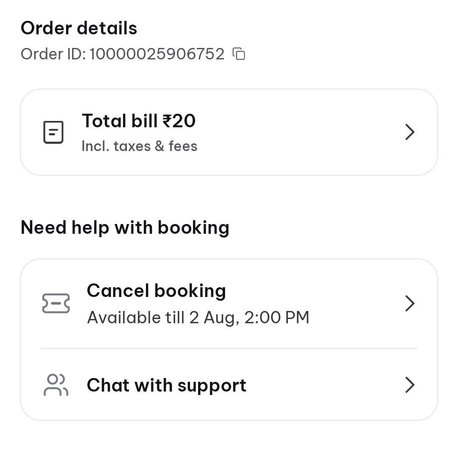Tap the 'Order ID:' label text
The image size is (458, 476).
pos(53,54)
